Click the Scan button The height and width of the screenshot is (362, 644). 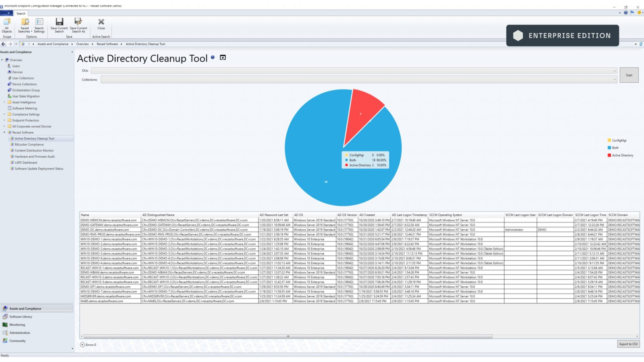click(629, 75)
